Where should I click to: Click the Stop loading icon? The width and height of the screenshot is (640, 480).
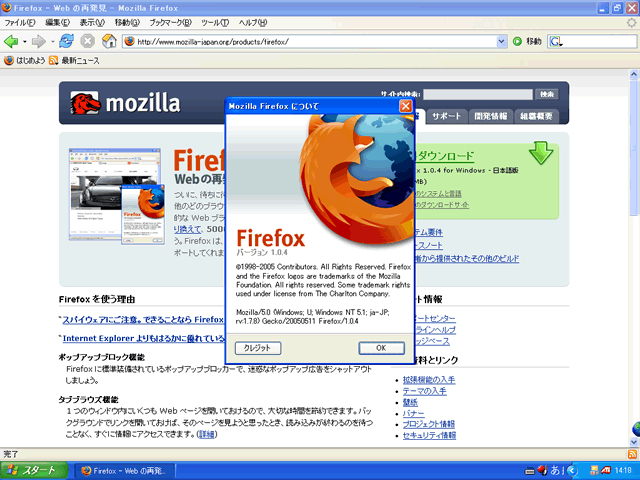click(x=87, y=41)
